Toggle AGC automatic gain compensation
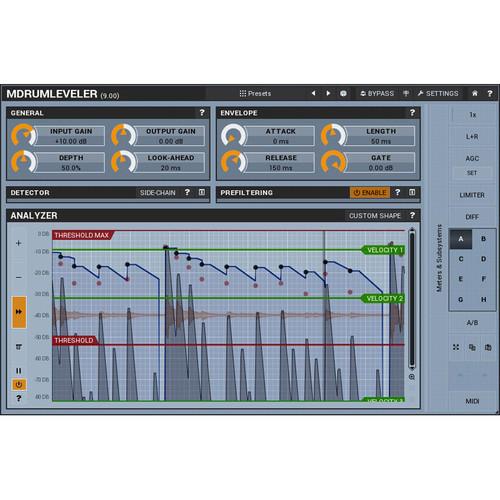 472,158
